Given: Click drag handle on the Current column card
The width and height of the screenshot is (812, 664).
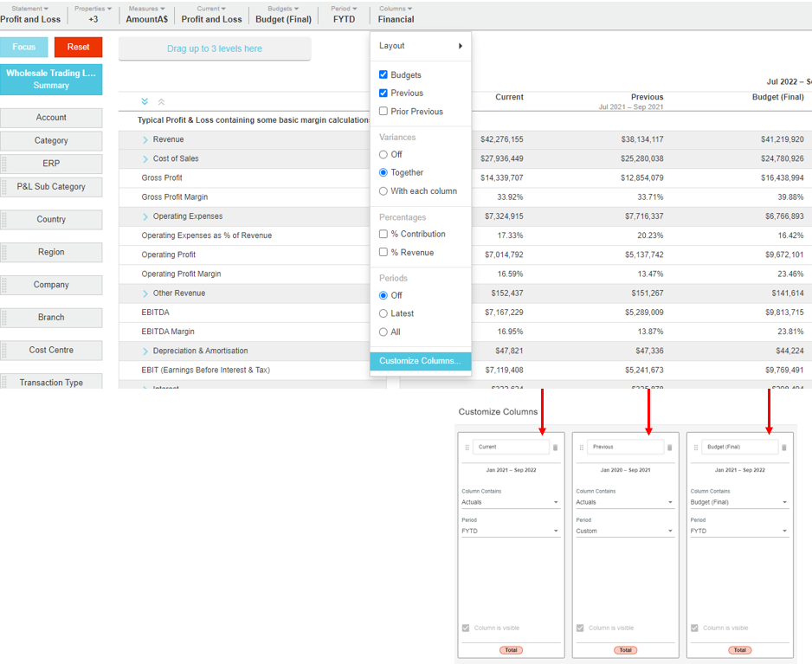Looking at the screenshot, I should (467, 448).
